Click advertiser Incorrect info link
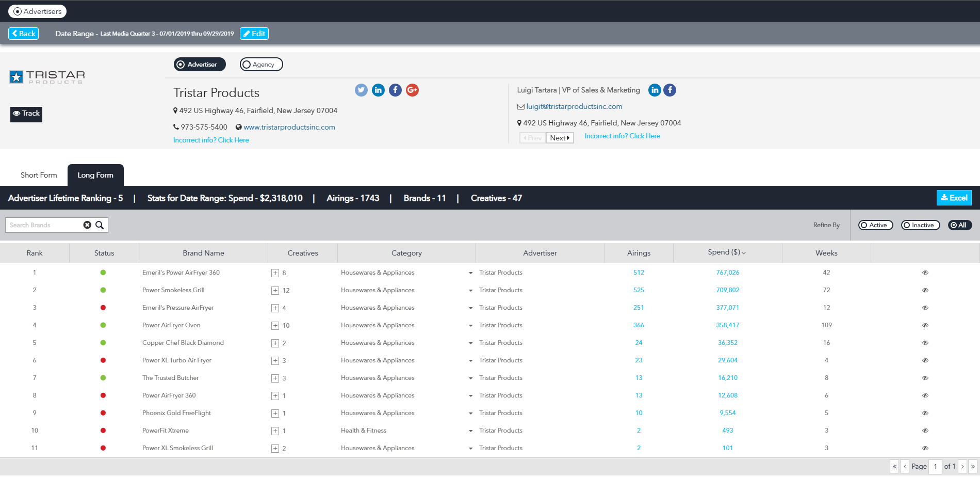The height and width of the screenshot is (477, 980). 211,140
